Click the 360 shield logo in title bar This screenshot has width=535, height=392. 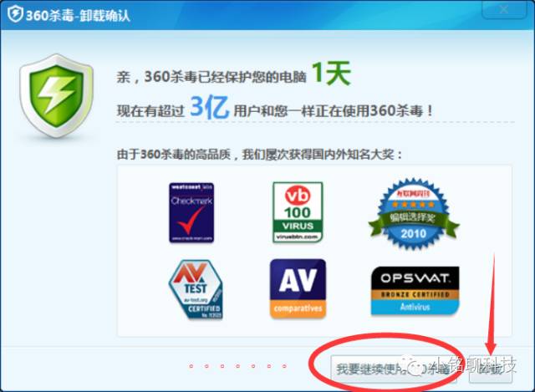tap(15, 14)
